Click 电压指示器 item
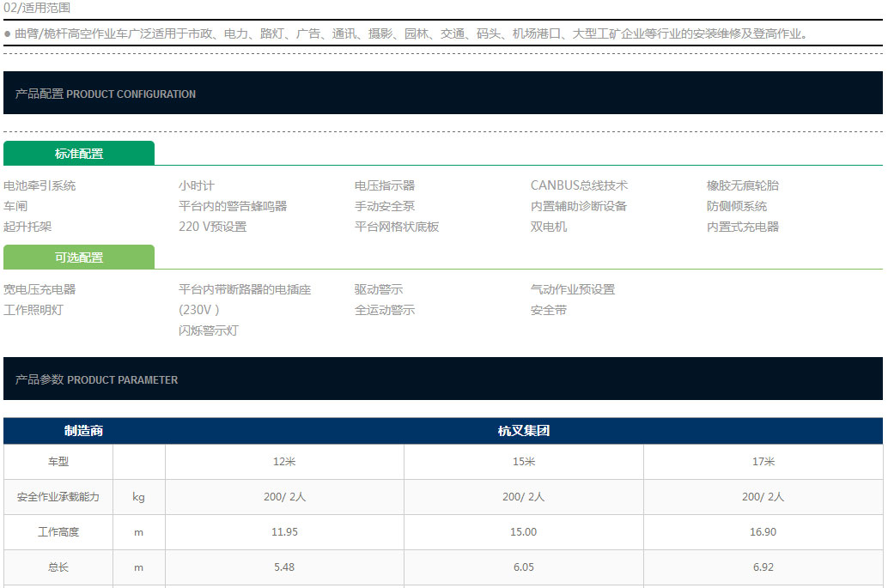 385,185
